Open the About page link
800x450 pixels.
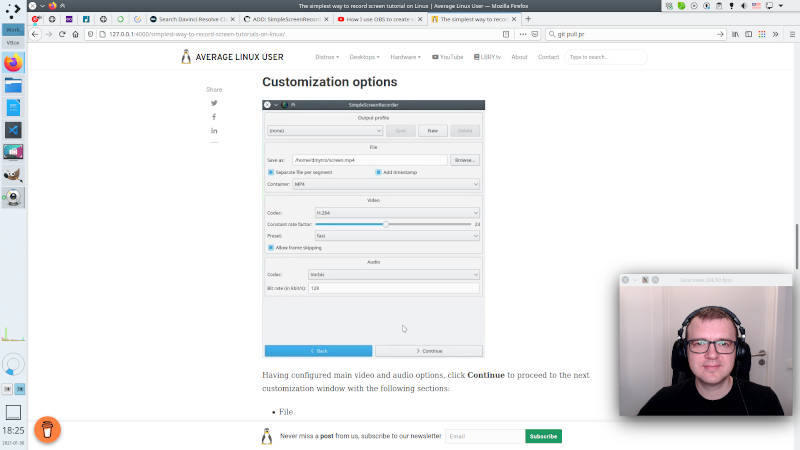pyautogui.click(x=519, y=57)
